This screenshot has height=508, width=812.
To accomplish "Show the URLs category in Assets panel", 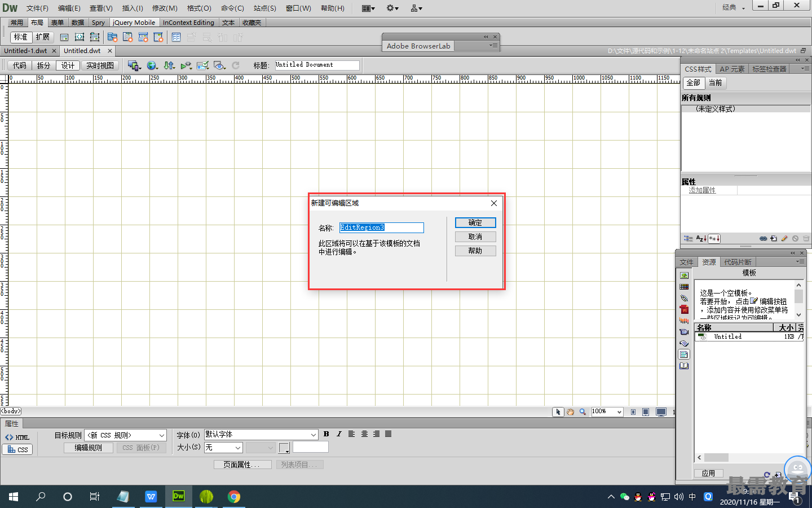I will [x=684, y=298].
